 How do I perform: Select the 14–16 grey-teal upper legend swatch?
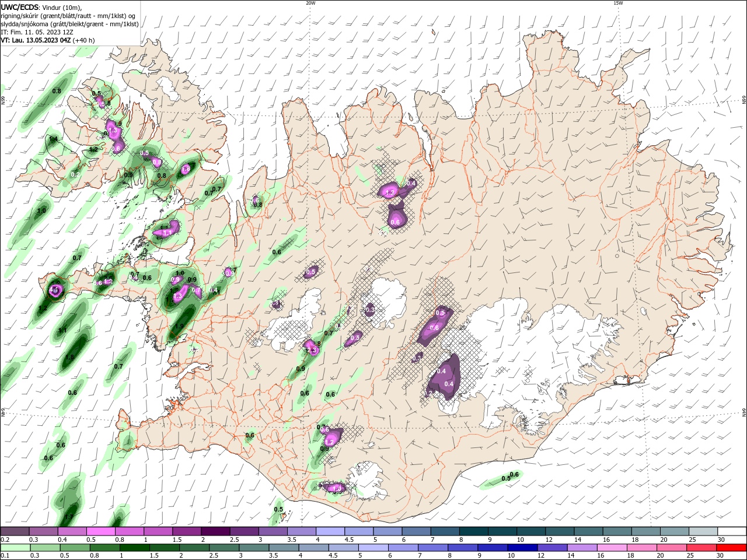pyautogui.click(x=588, y=531)
